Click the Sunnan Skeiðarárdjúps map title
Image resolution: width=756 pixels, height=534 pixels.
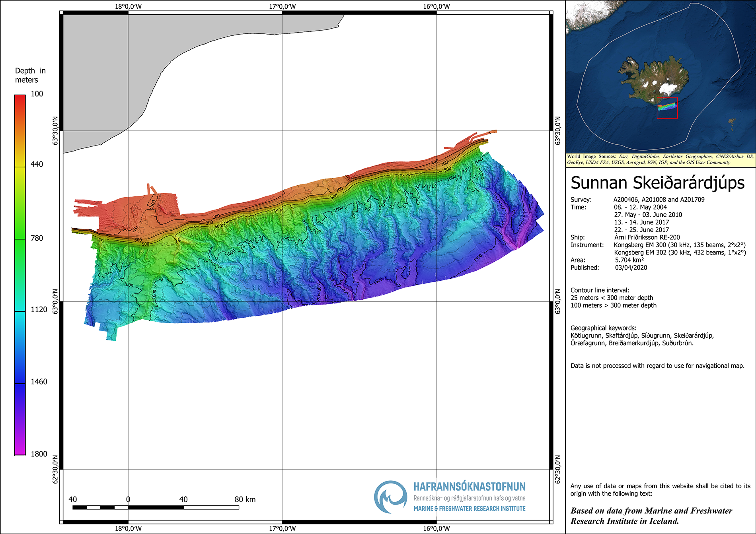click(x=657, y=183)
